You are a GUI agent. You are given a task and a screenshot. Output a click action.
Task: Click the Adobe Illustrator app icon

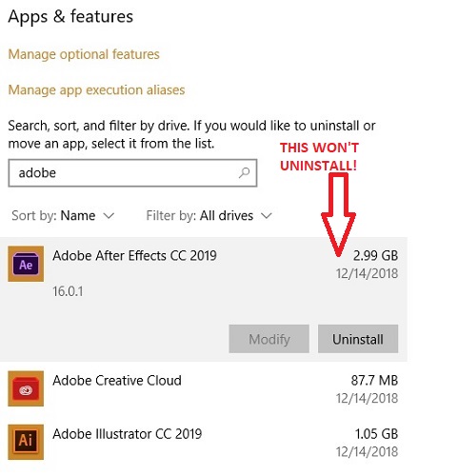point(26,442)
